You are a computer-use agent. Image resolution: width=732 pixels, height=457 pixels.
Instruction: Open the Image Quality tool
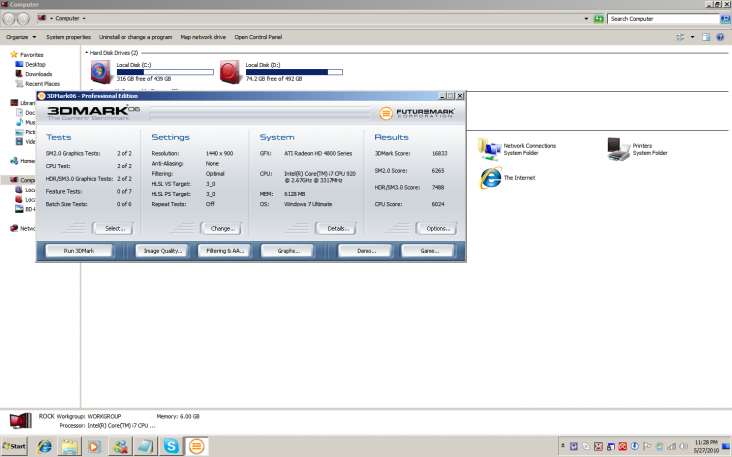point(162,251)
